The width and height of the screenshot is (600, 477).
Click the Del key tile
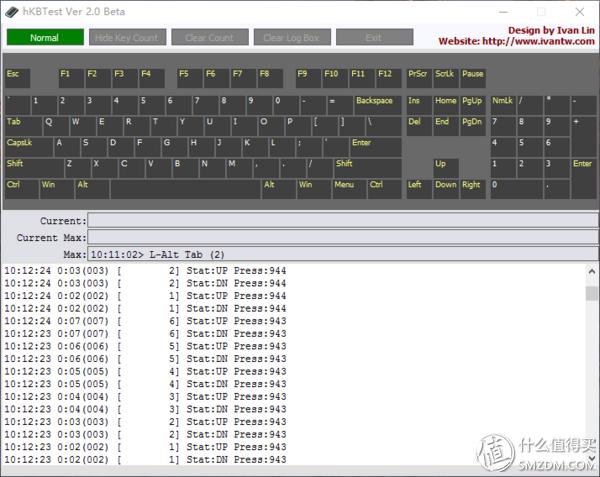(x=419, y=126)
